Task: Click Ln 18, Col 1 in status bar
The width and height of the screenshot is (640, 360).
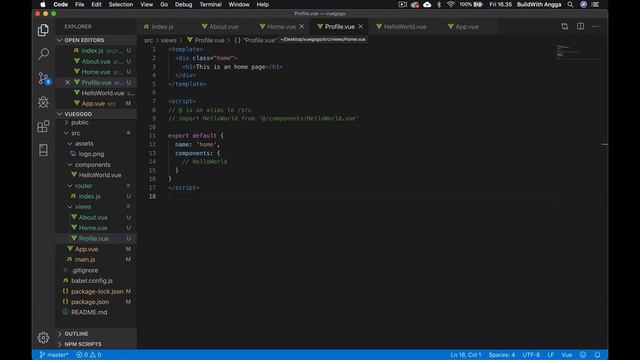Action: [466, 355]
